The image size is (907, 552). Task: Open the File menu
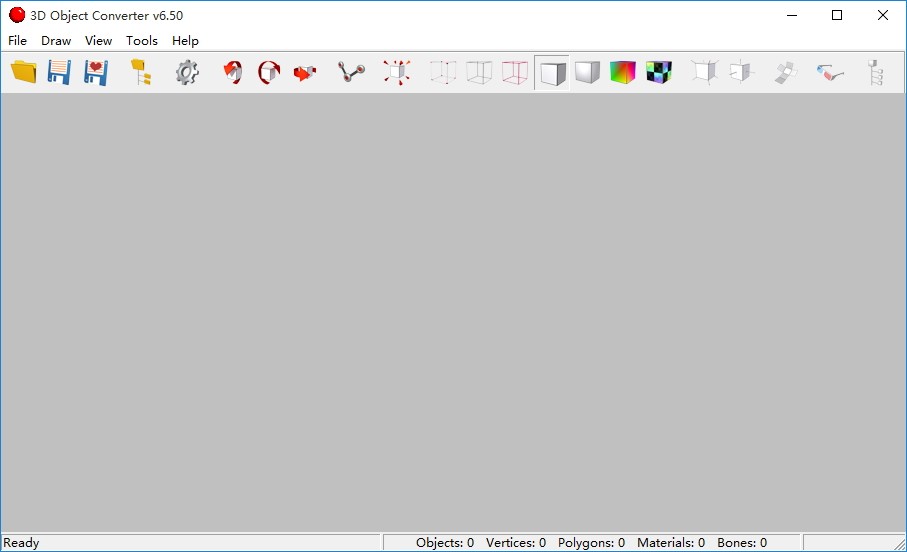[17, 41]
